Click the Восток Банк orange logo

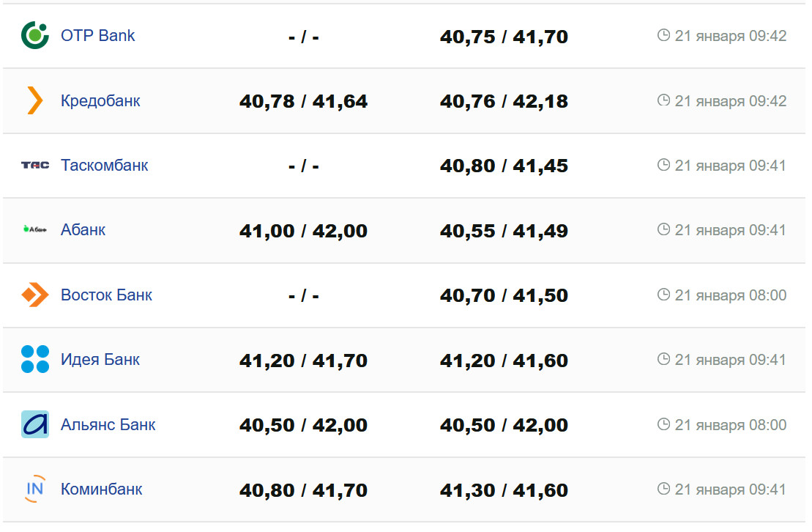[35, 295]
